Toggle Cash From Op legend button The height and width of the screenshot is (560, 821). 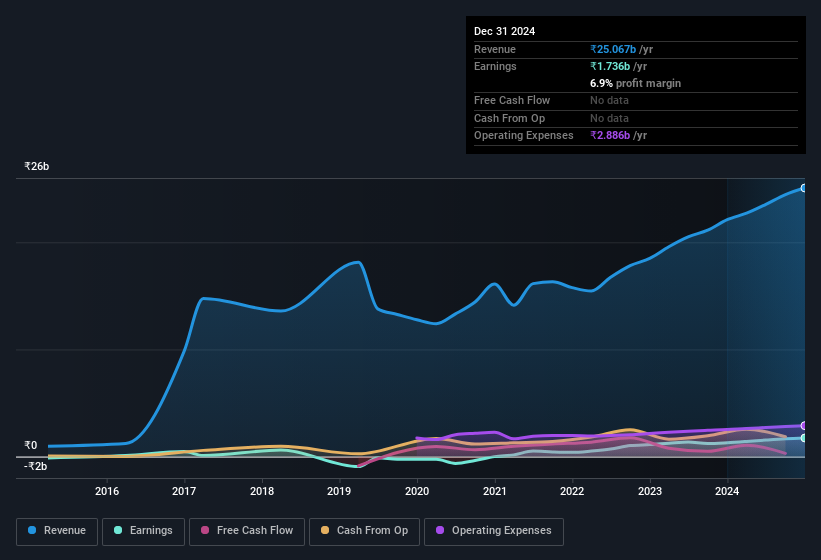[x=364, y=531]
